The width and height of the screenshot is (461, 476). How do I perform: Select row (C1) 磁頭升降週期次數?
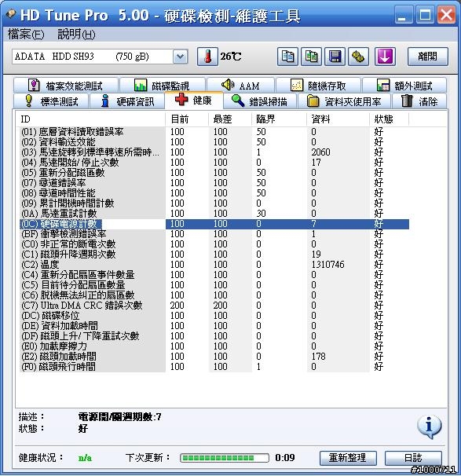[214, 254]
